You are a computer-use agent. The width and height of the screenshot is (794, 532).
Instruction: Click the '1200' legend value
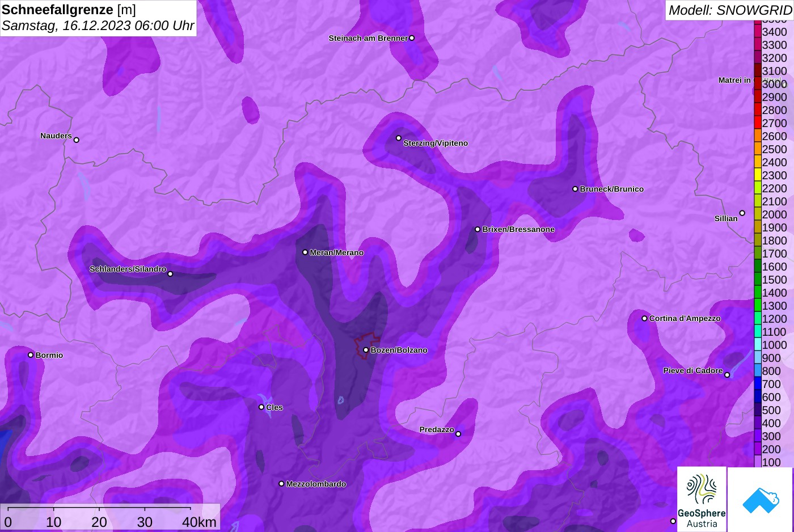[x=774, y=319]
